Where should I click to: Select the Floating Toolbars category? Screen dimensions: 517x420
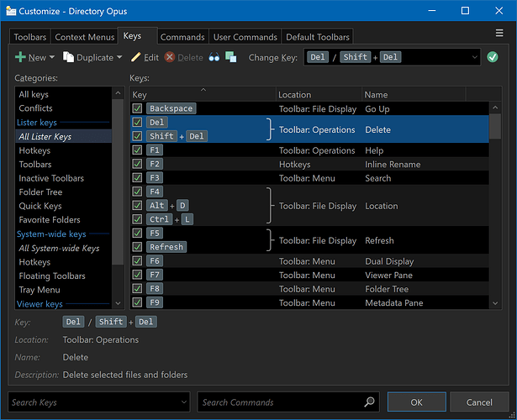63,276
